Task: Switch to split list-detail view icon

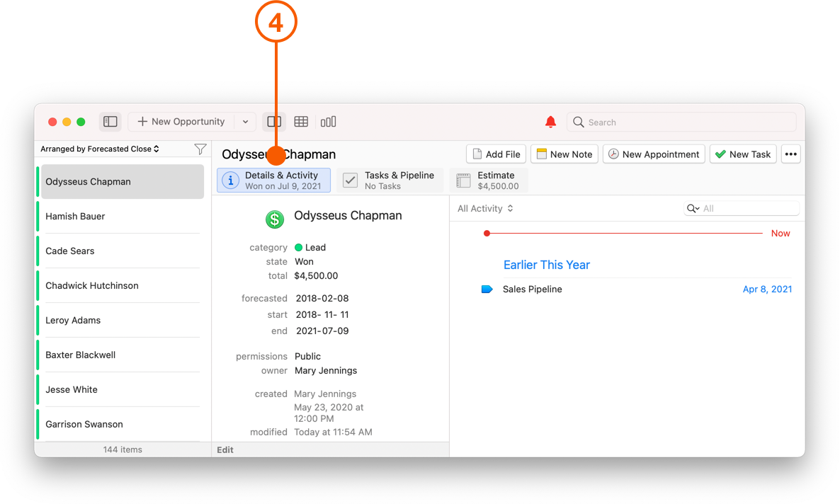Action: [x=274, y=122]
